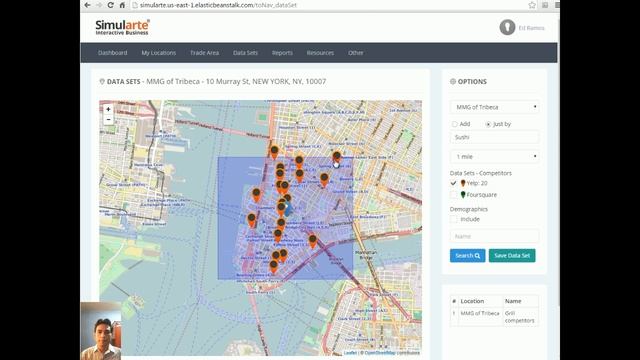Viewport: 640px width, 360px height.
Task: Click the browser forward arrow
Action: point(99,5)
